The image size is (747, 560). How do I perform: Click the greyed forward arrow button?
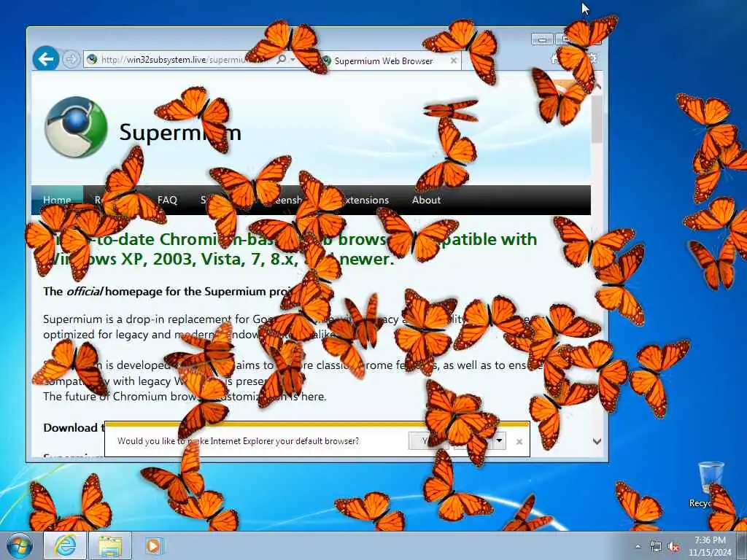click(71, 60)
